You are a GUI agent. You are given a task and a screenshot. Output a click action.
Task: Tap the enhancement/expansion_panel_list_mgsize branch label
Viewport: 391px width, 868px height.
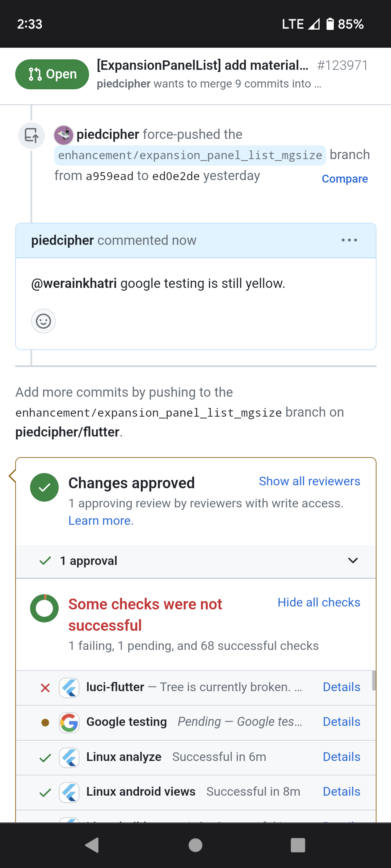coord(190,156)
